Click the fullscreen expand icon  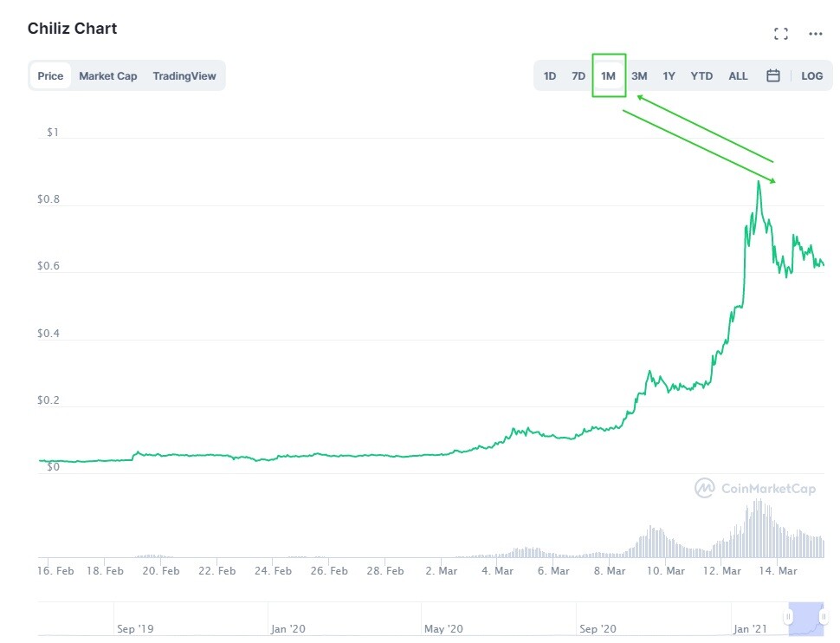[x=780, y=34]
